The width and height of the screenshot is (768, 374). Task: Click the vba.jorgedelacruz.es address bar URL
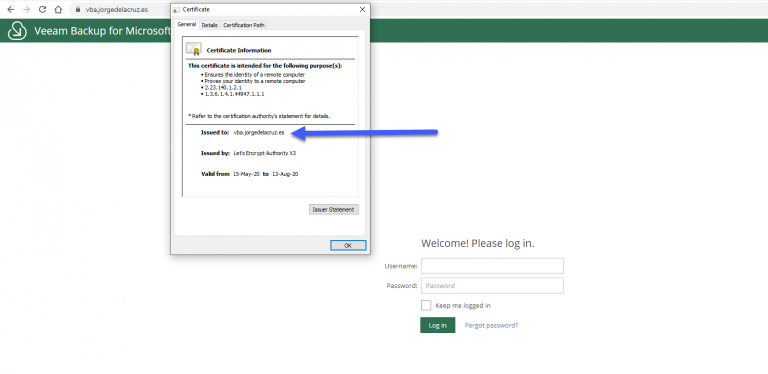click(x=117, y=9)
